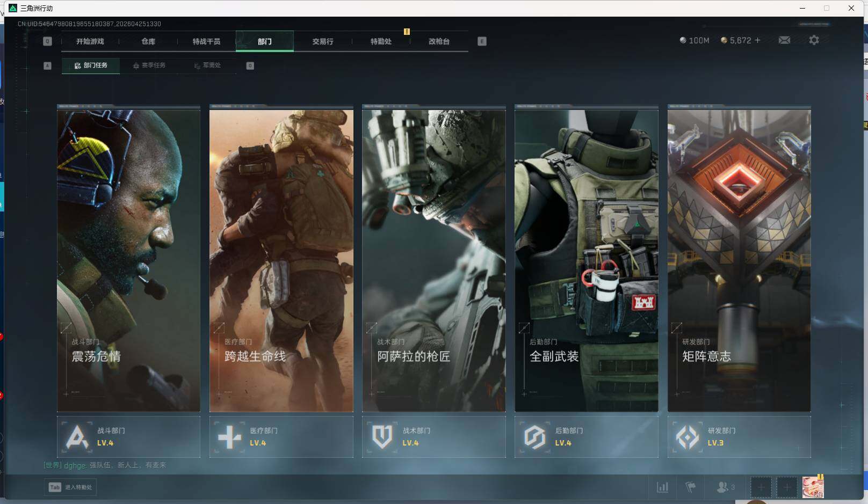Click the gold coin currency icon

tap(724, 40)
